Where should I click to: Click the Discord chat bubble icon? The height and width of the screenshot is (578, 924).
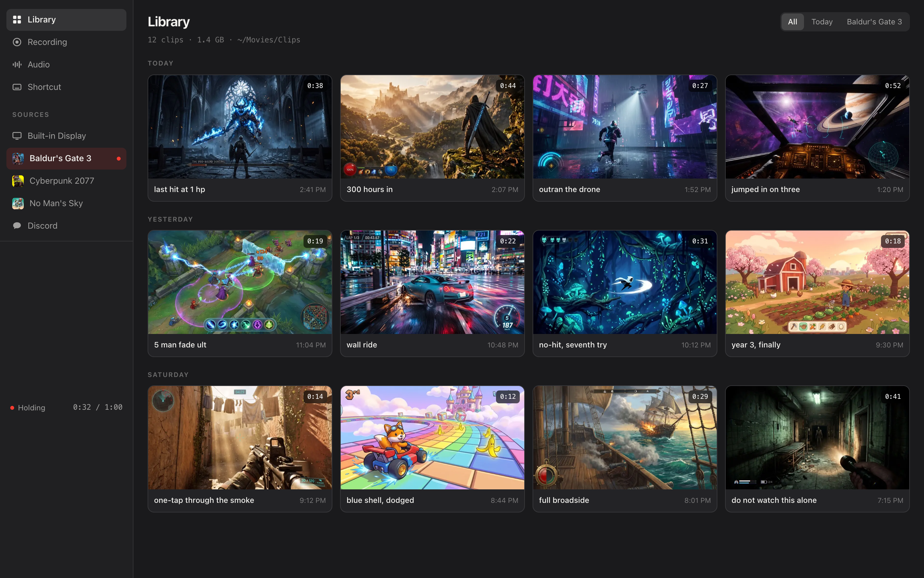(17, 225)
